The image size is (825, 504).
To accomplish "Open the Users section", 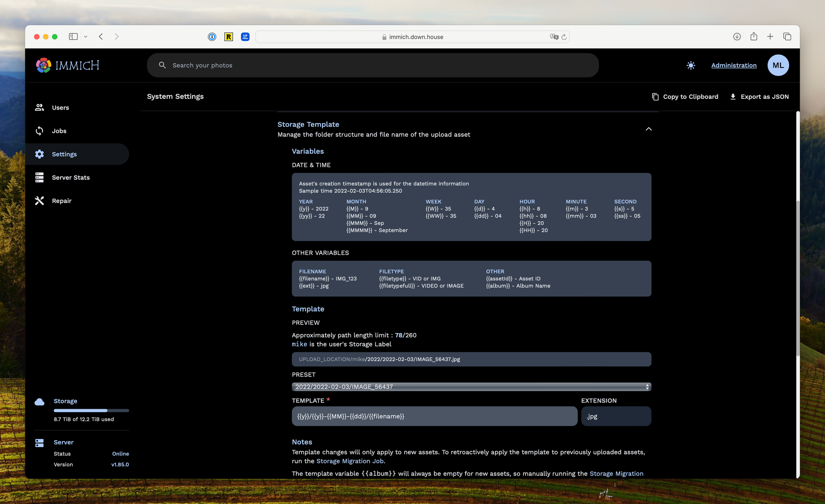I will [x=61, y=107].
